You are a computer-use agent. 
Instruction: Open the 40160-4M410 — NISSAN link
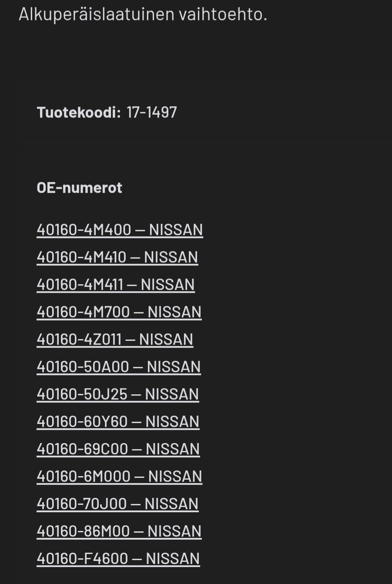[117, 257]
